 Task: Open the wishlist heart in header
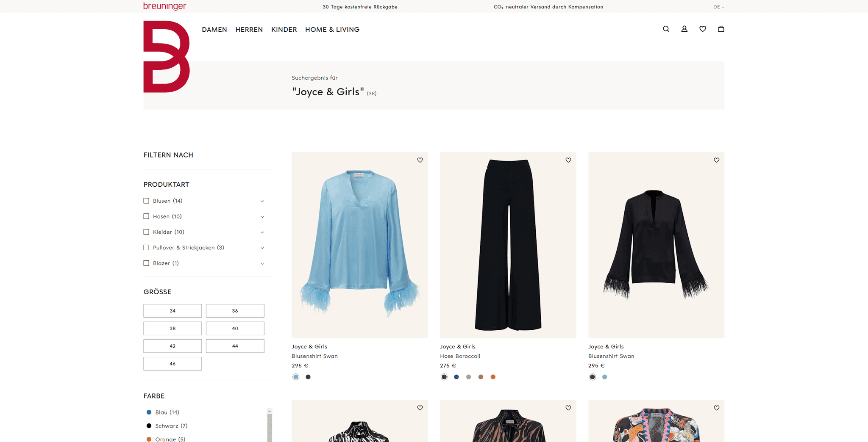(702, 29)
